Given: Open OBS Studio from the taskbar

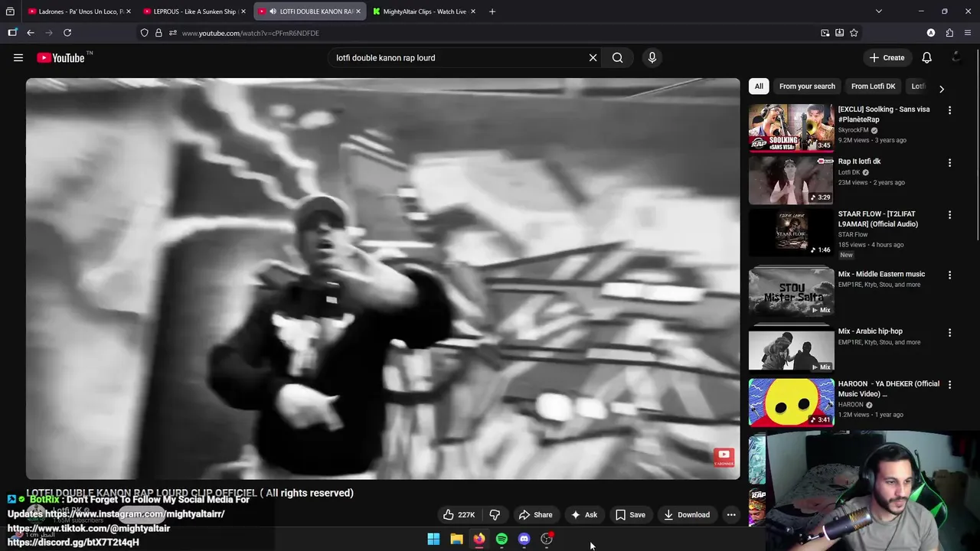Looking at the screenshot, I should [547, 539].
